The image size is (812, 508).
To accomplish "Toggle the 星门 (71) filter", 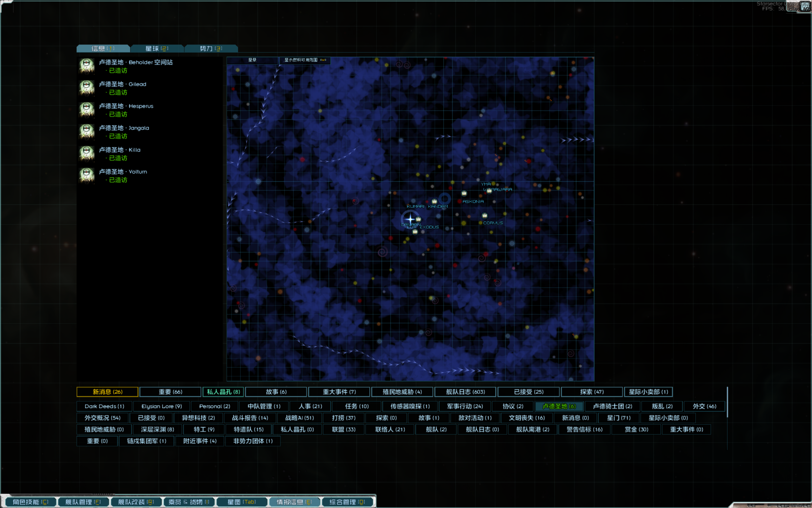I will click(x=619, y=418).
